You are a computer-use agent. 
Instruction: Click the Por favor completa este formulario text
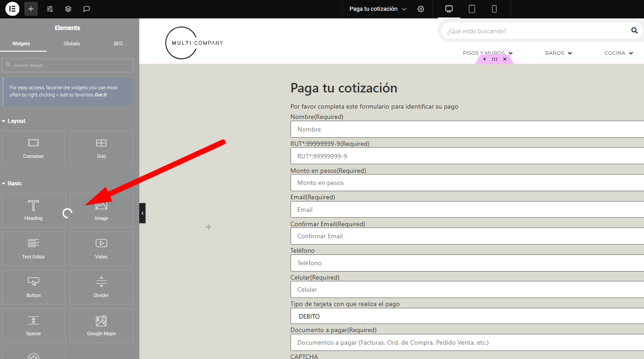tap(375, 106)
